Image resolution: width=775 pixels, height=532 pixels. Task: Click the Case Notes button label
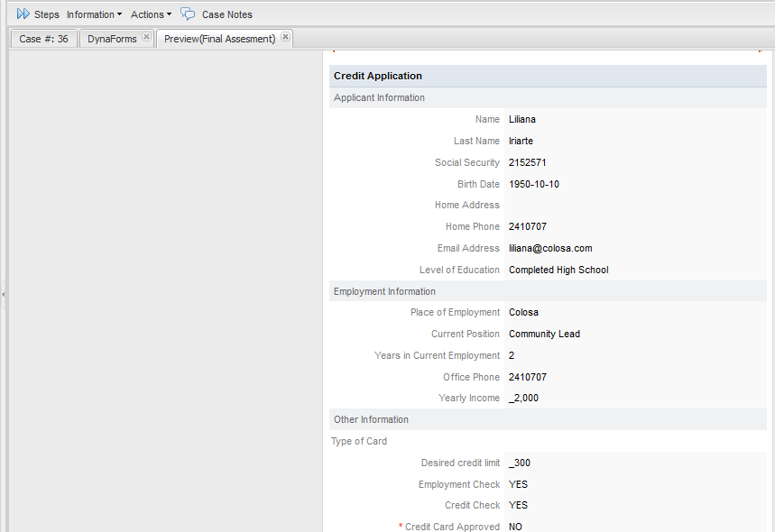click(226, 14)
